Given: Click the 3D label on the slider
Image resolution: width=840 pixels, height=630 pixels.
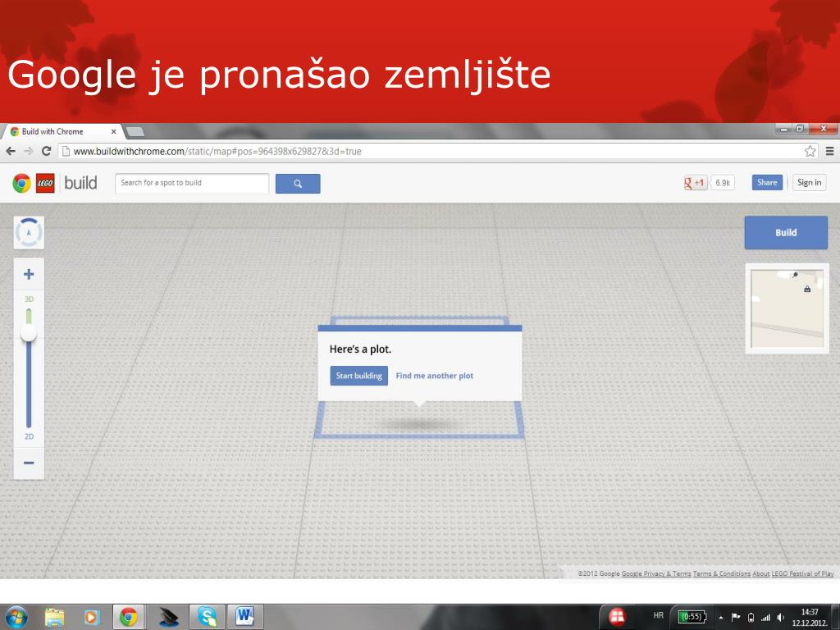Looking at the screenshot, I should tap(29, 299).
